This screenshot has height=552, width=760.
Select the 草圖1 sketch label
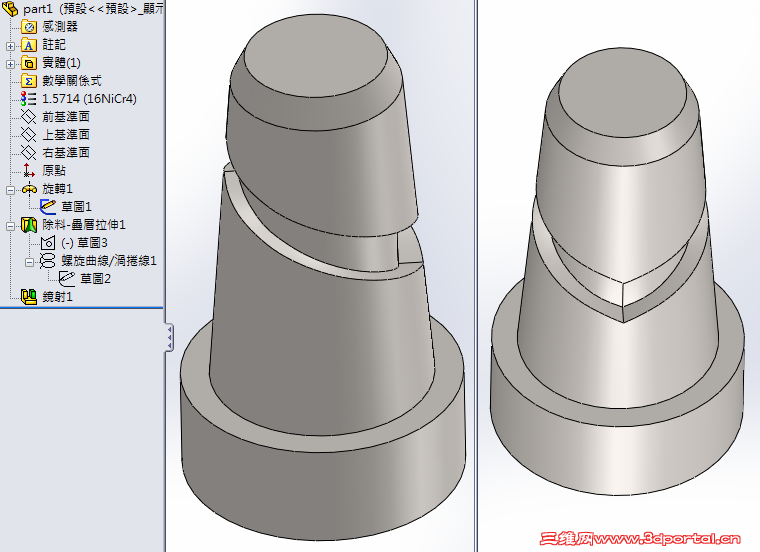(77, 206)
